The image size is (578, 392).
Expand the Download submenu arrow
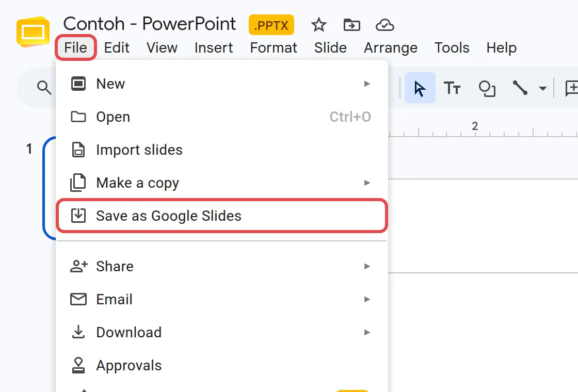tap(367, 332)
